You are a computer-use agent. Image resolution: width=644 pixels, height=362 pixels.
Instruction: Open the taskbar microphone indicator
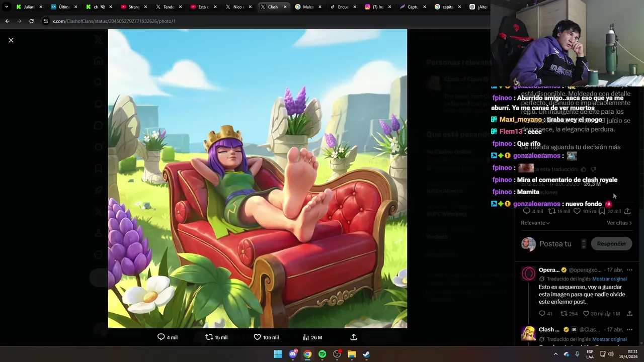click(577, 354)
